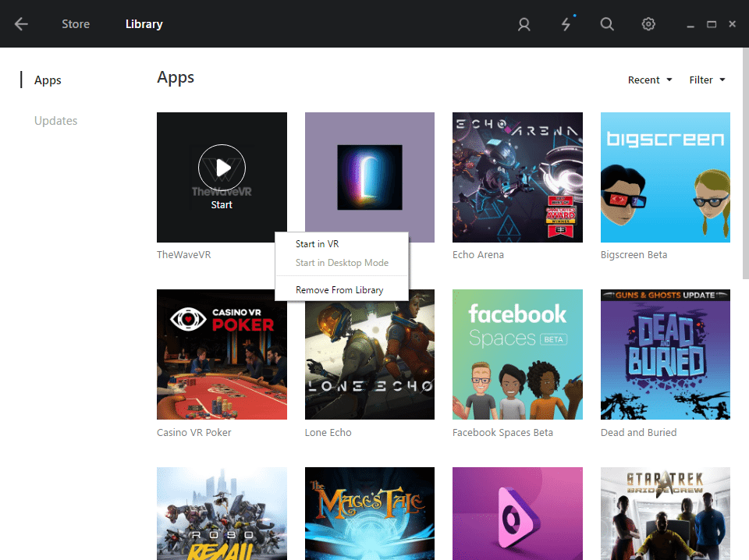Open the Updates section in sidebar
The image size is (749, 560).
pyautogui.click(x=55, y=121)
